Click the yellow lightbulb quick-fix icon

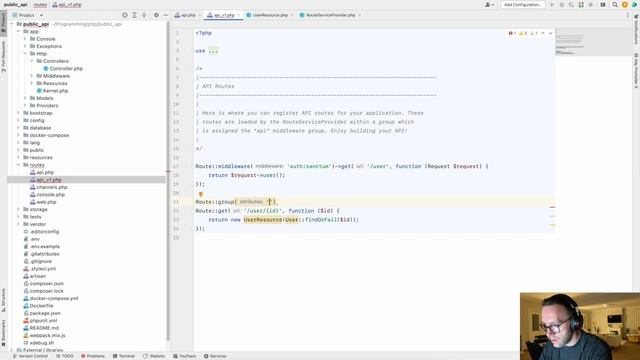click(x=200, y=195)
